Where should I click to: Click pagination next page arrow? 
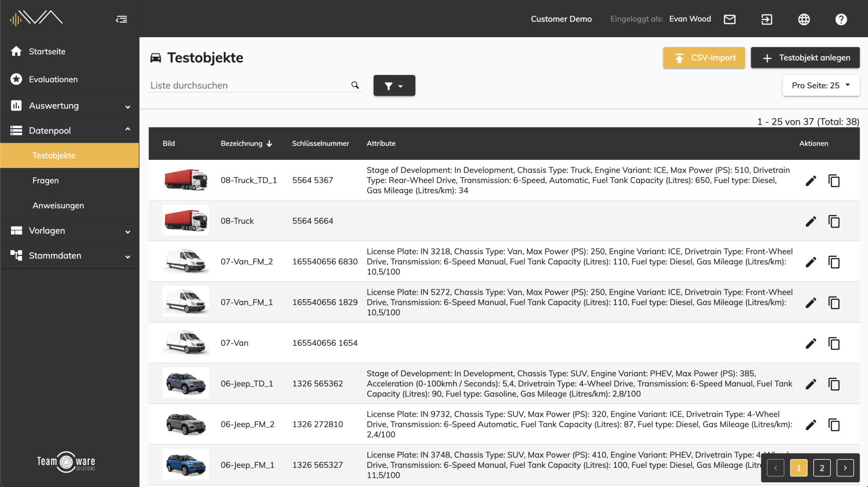coord(845,468)
